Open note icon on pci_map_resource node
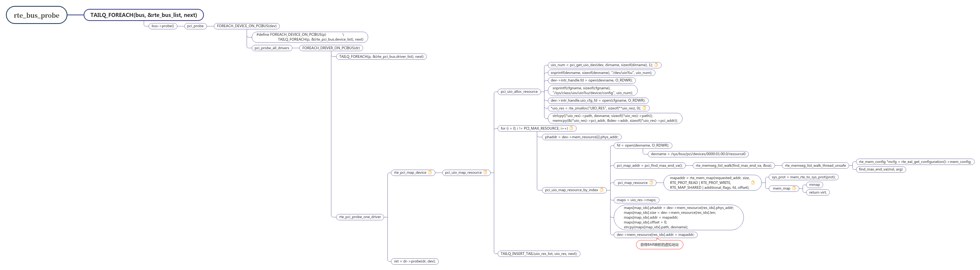The height and width of the screenshot is (270, 980). point(651,183)
